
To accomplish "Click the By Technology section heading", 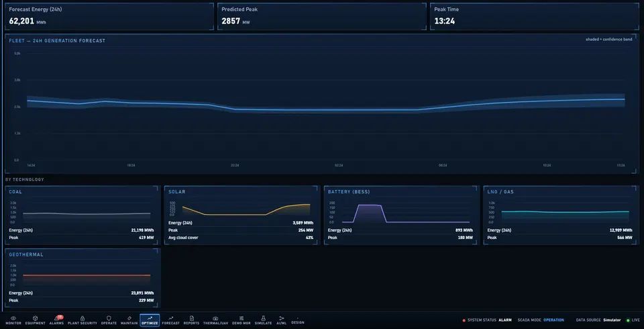I will click(25, 179).
